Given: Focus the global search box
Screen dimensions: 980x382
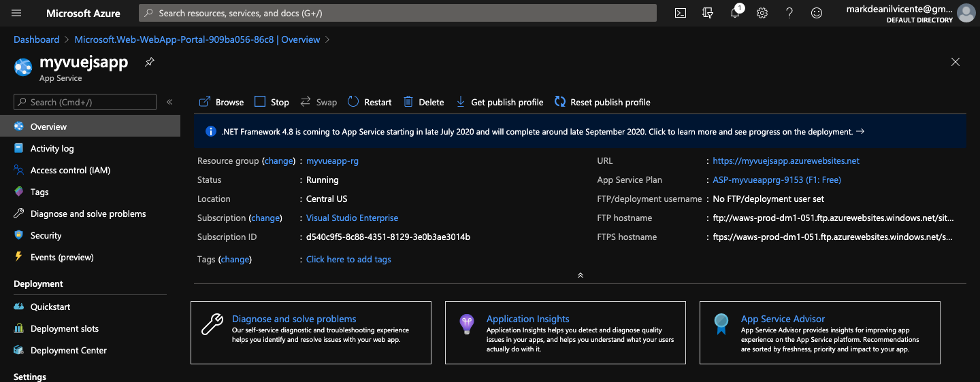Looking at the screenshot, I should (x=397, y=13).
